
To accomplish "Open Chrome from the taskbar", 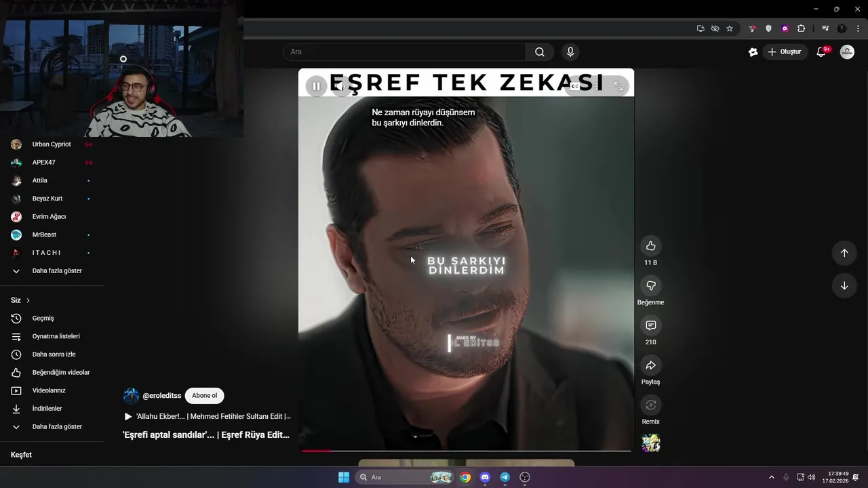I will point(465,477).
